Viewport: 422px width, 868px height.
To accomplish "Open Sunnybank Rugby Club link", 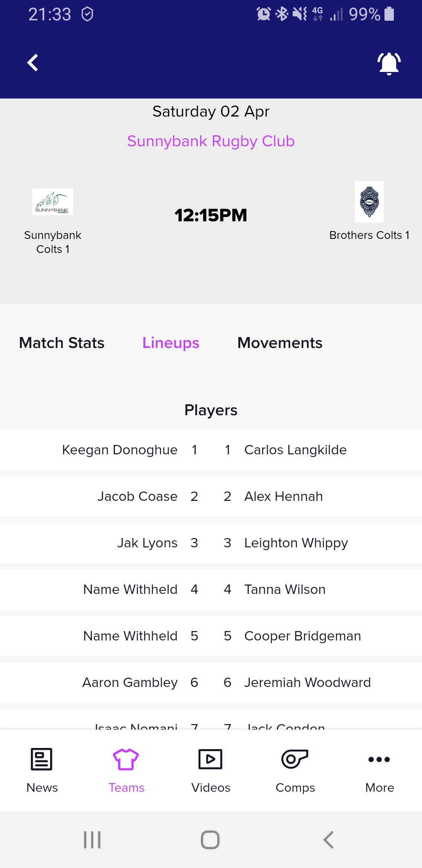I will click(x=211, y=141).
